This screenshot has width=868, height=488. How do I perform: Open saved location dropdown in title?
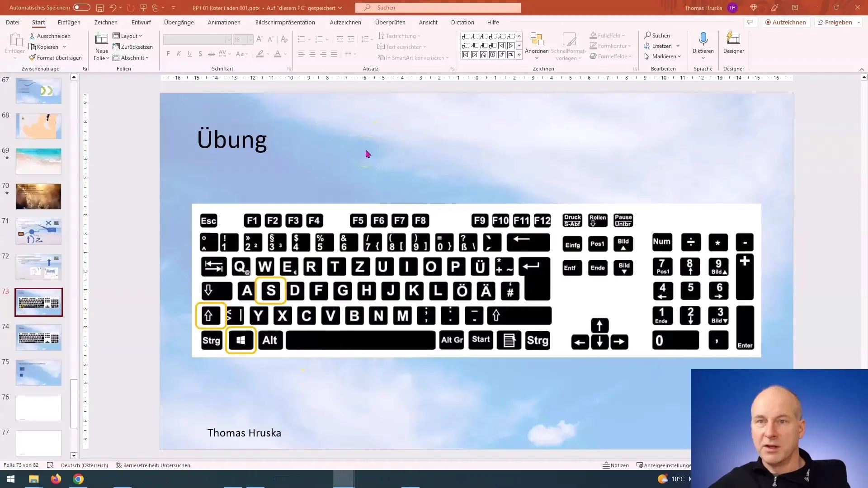[340, 8]
